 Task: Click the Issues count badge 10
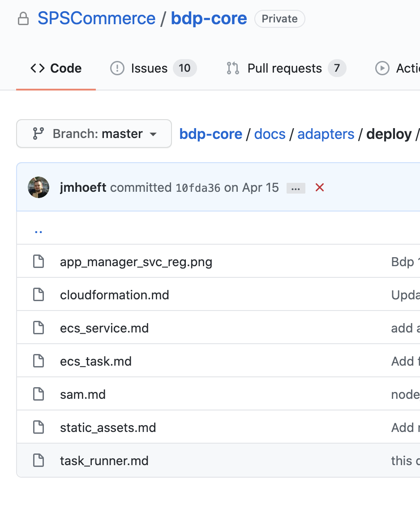tap(185, 69)
